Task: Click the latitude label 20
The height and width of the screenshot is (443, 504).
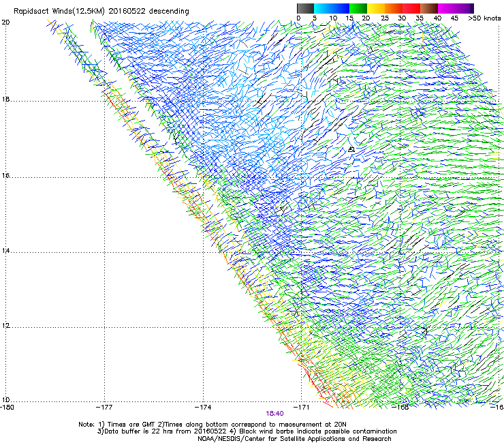Action: (x=5, y=22)
